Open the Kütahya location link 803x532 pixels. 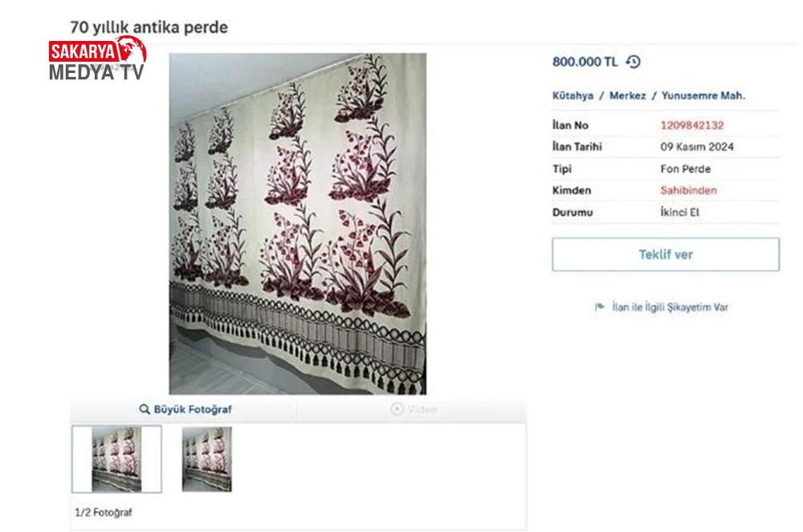[x=573, y=95]
